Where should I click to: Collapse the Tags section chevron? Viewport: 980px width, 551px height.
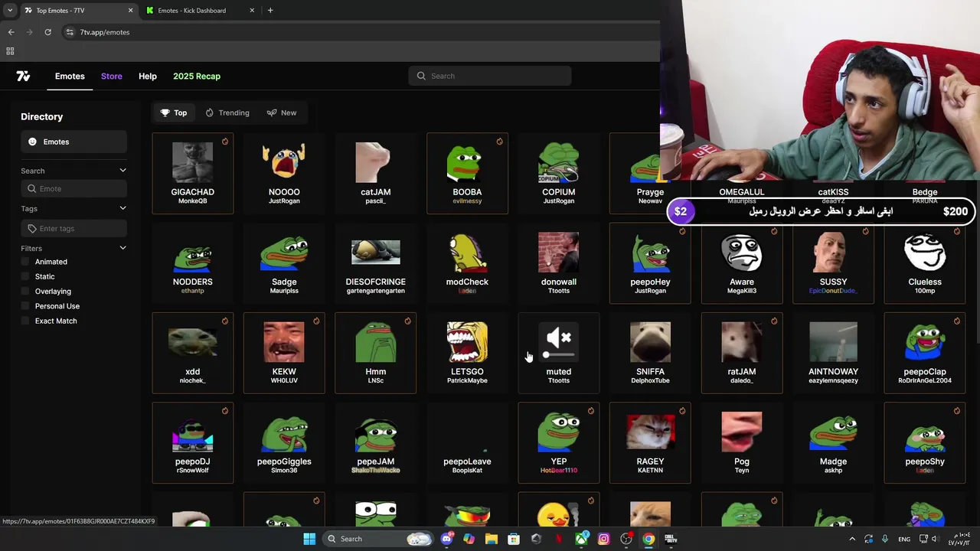click(x=122, y=208)
